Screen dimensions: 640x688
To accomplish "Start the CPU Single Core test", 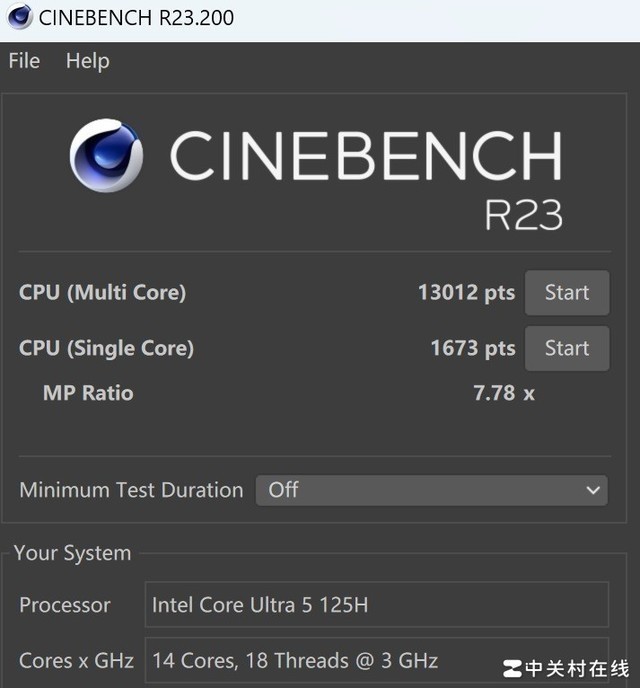I will pyautogui.click(x=566, y=348).
